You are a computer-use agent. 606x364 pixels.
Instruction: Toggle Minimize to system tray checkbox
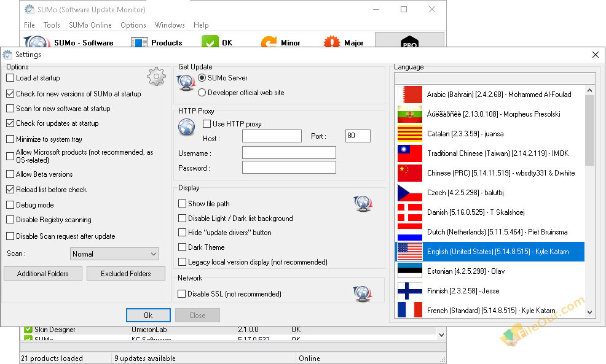click(10, 139)
